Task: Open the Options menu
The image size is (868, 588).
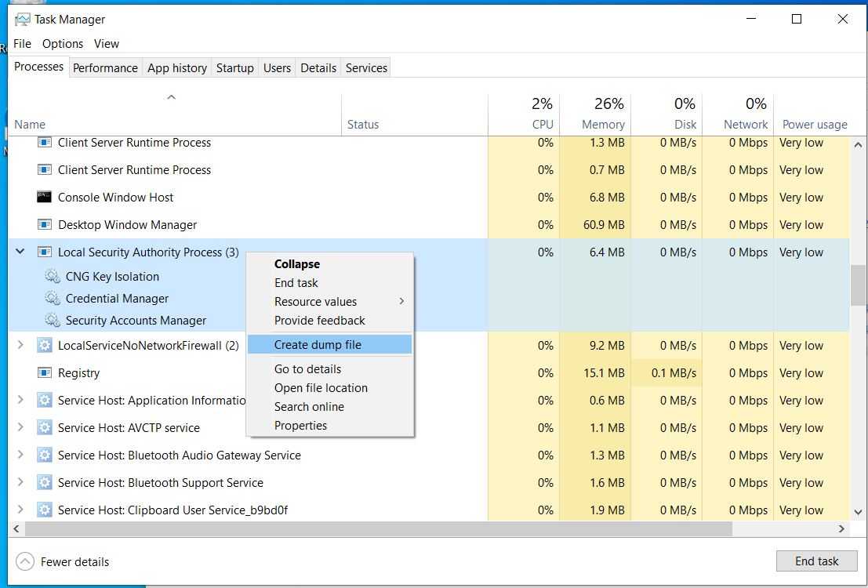Action: (x=63, y=44)
